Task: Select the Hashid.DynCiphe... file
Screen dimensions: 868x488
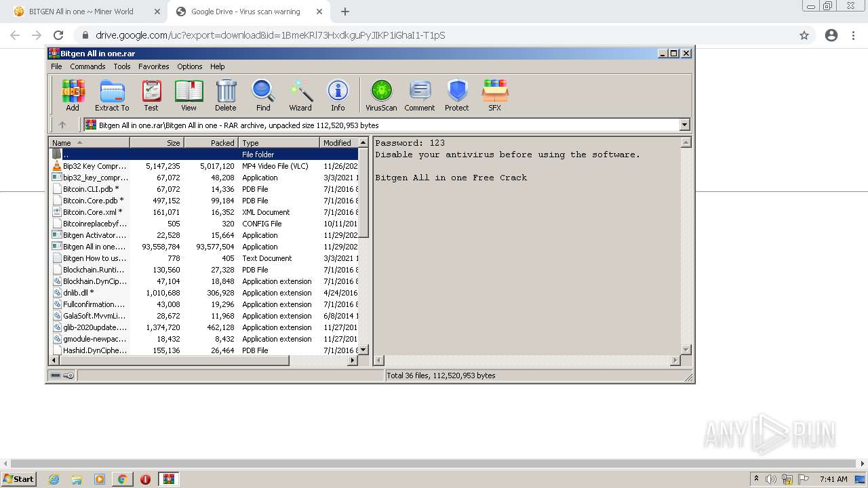Action: click(x=203, y=350)
